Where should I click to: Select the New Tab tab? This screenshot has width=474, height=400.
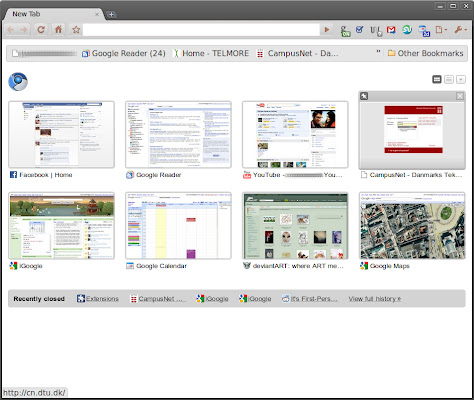point(53,14)
